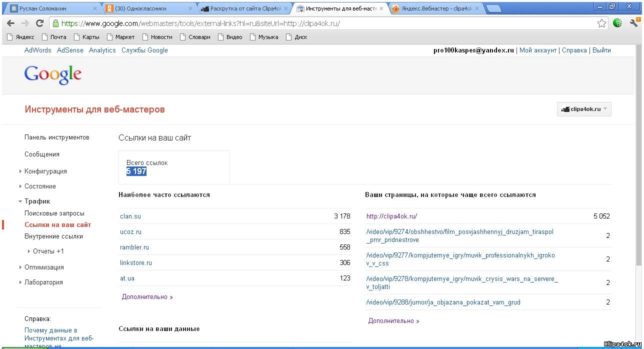Open Панель инструментов in sidebar
This screenshot has height=349, width=644.
(56, 137)
